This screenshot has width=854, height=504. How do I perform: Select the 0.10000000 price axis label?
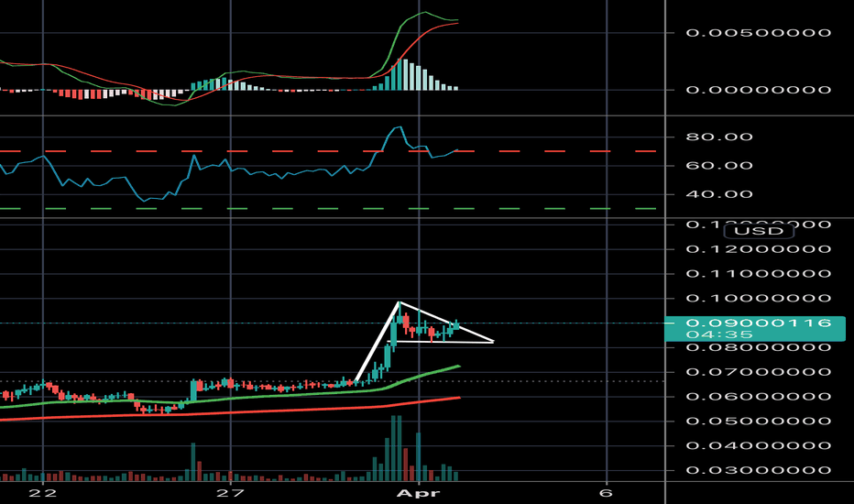[758, 299]
